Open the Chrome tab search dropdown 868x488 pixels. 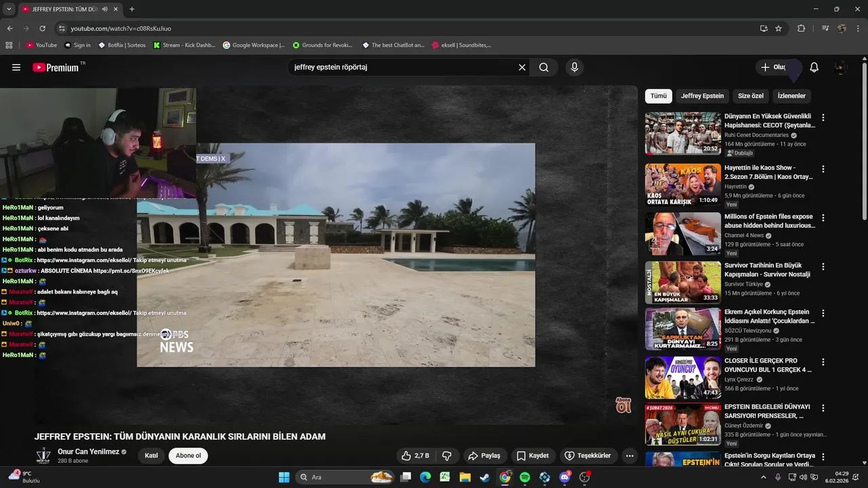7,9
